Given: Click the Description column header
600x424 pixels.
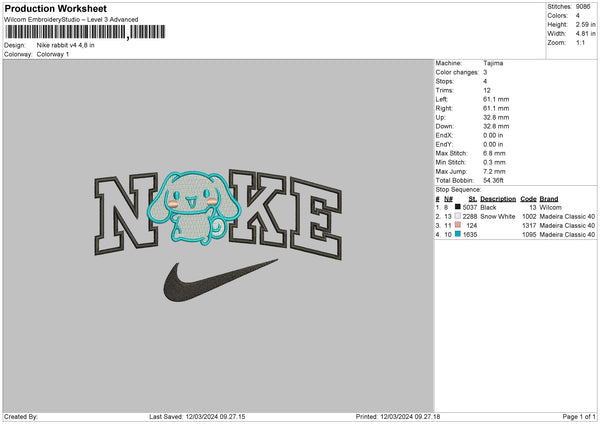Looking at the screenshot, I should click(498, 199).
